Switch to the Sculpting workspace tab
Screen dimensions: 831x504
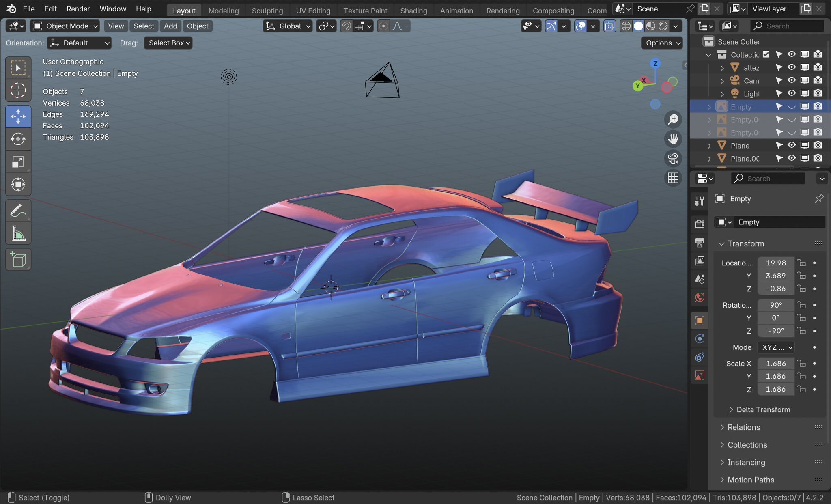point(267,11)
